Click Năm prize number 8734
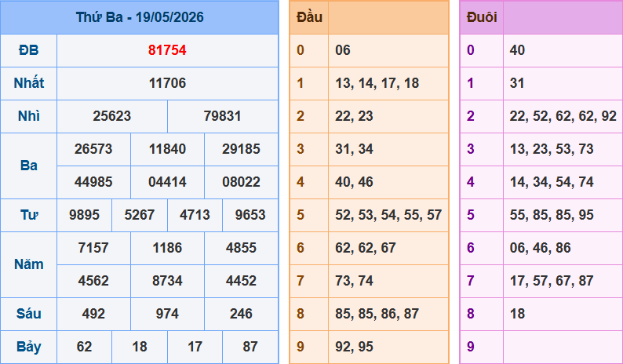The width and height of the screenshot is (623, 364). (x=167, y=281)
